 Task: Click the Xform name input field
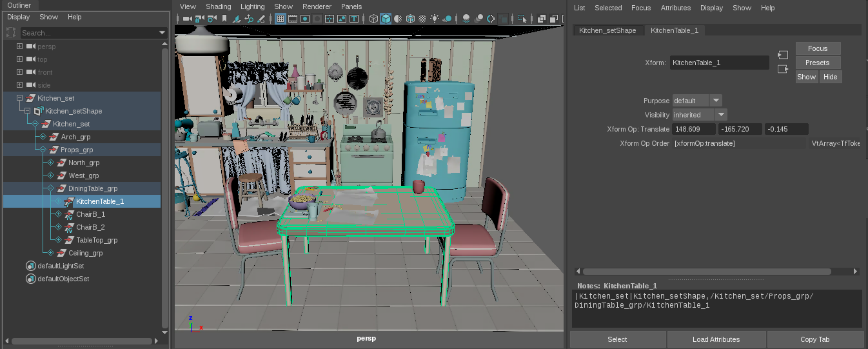click(720, 63)
